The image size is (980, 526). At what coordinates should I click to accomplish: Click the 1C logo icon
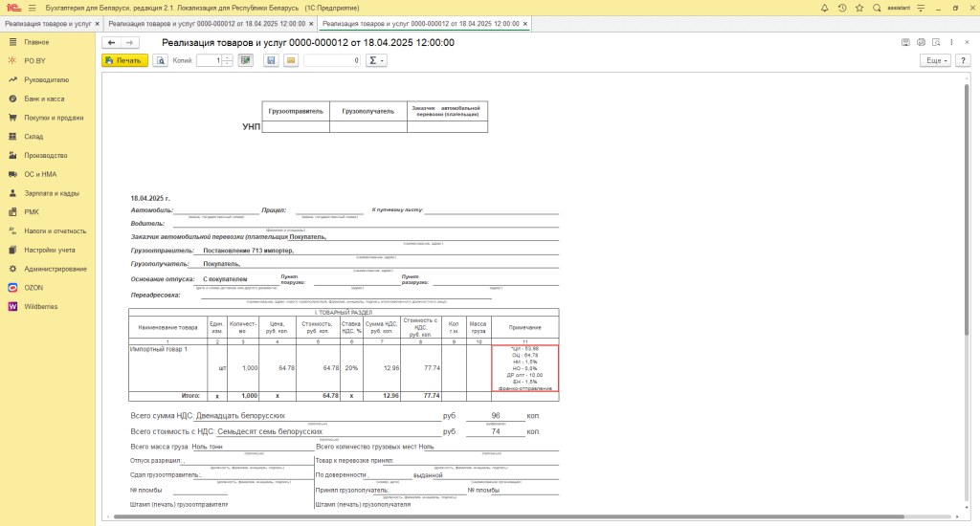point(13,8)
